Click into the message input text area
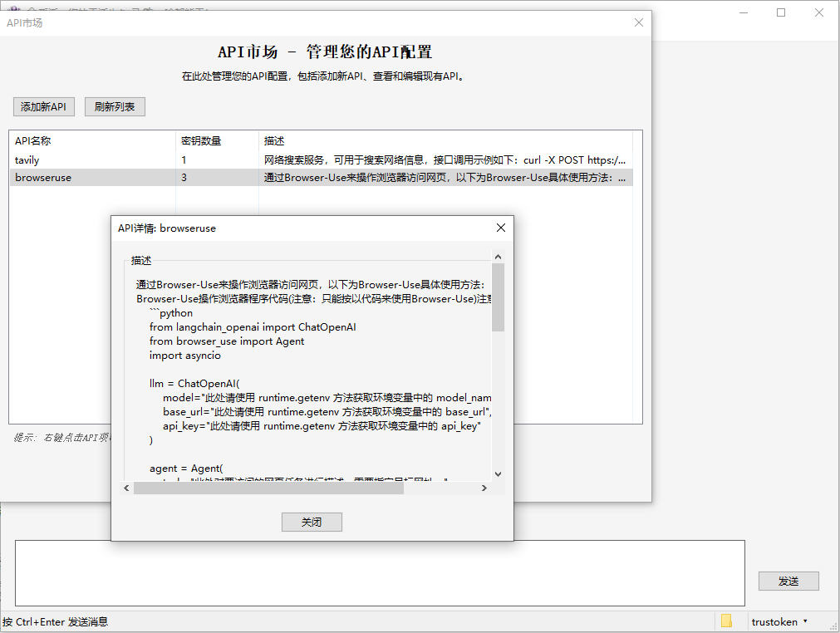The width and height of the screenshot is (840, 633). click(380, 573)
